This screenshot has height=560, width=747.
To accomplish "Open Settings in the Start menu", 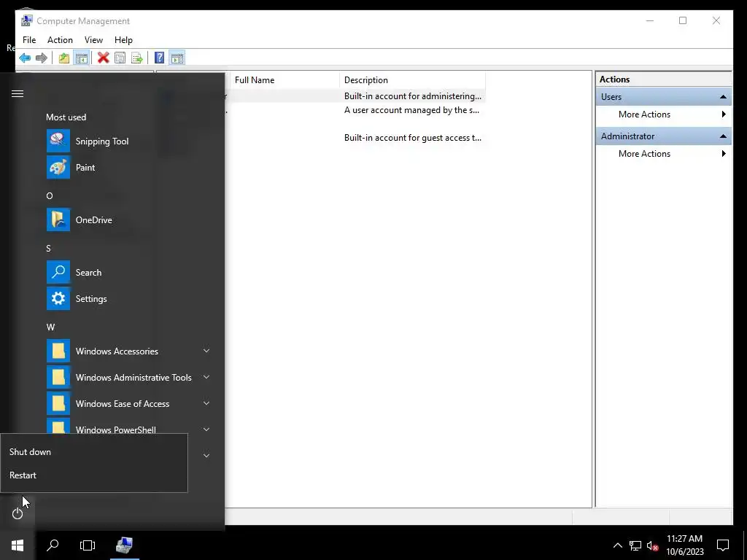I will point(128,298).
